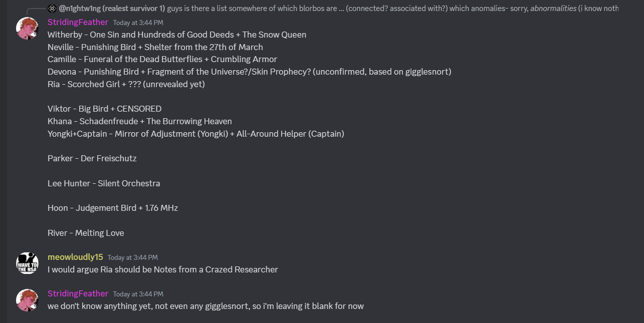The image size is (644, 323).
Task: Click the Hoon – Judgement Bird line
Action: click(x=112, y=208)
